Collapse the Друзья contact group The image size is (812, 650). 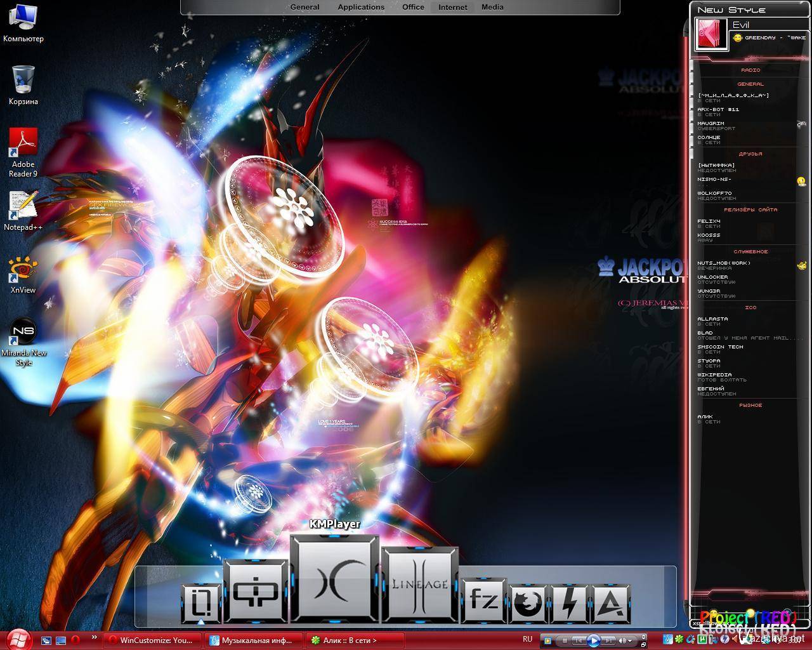(x=750, y=154)
